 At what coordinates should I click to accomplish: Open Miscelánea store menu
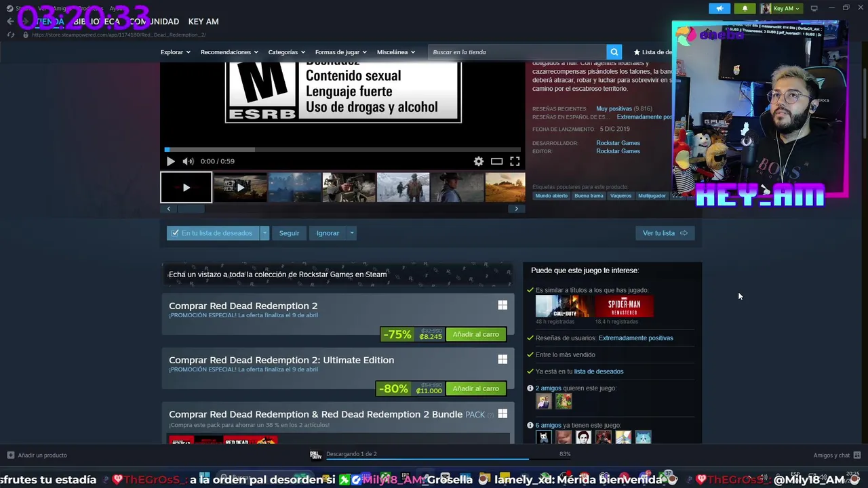tap(396, 52)
